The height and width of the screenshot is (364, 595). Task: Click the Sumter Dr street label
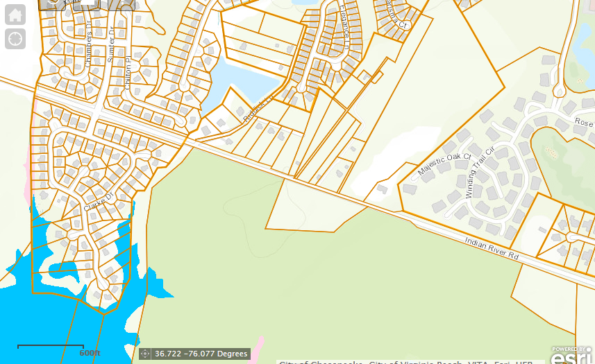coord(111,46)
